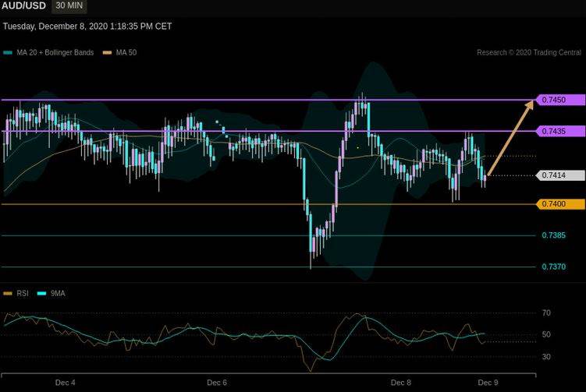Screen dimensions: 586x392
Task: Click the RSI 50 axis value
Action: click(546, 334)
